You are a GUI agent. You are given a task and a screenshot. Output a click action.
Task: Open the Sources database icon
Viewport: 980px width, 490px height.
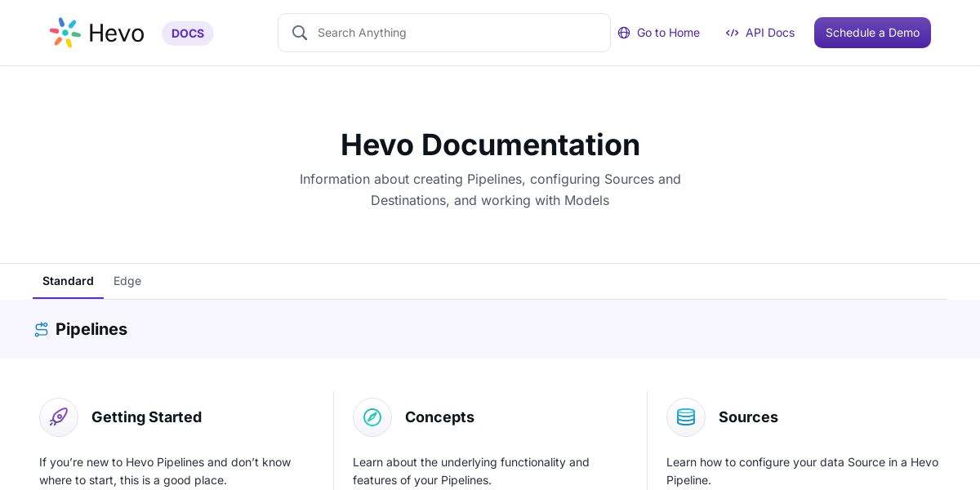tap(686, 417)
